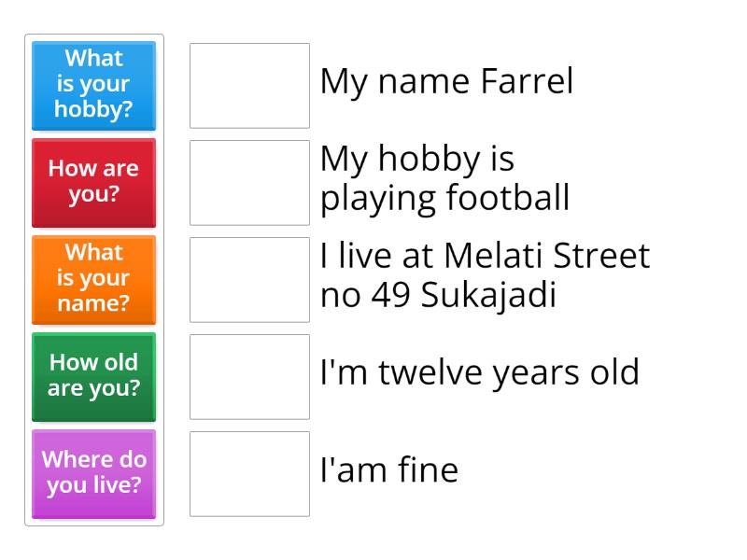Screen dimensions: 747x560
Task: Click the box next to the hobby answer
Action: [249, 180]
